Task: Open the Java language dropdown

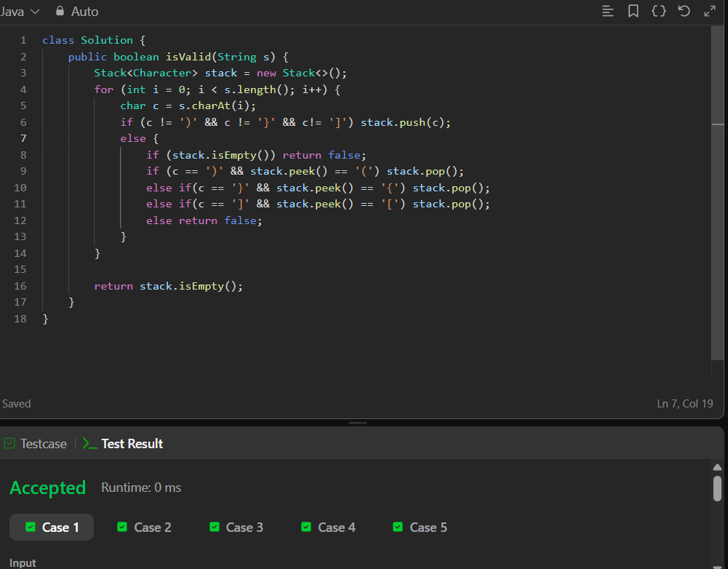Action: tap(20, 12)
